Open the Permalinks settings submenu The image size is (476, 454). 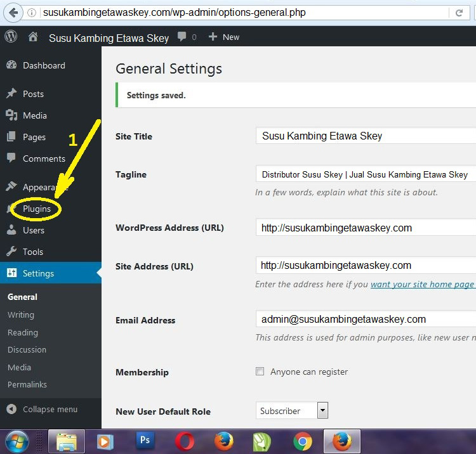click(27, 384)
